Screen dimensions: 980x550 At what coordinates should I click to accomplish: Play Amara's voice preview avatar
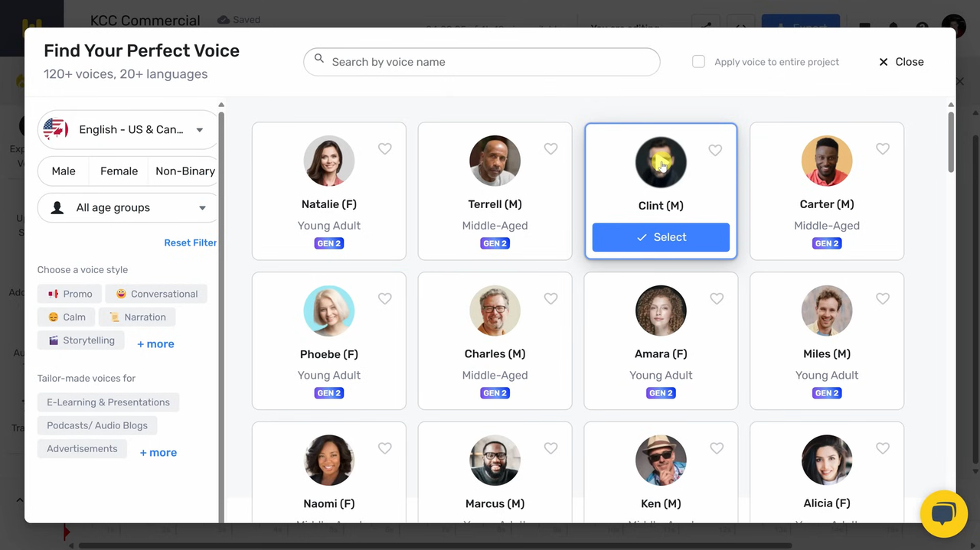[661, 311]
